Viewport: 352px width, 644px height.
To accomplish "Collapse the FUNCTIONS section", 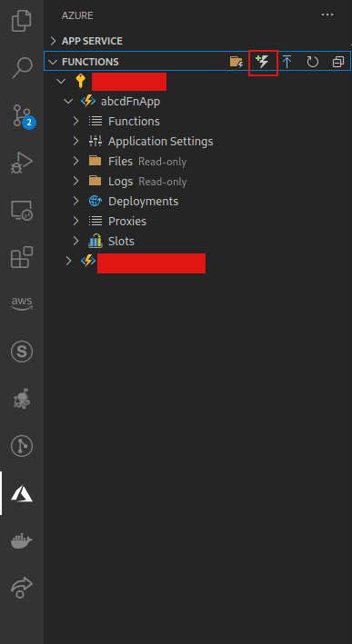I will pyautogui.click(x=52, y=62).
